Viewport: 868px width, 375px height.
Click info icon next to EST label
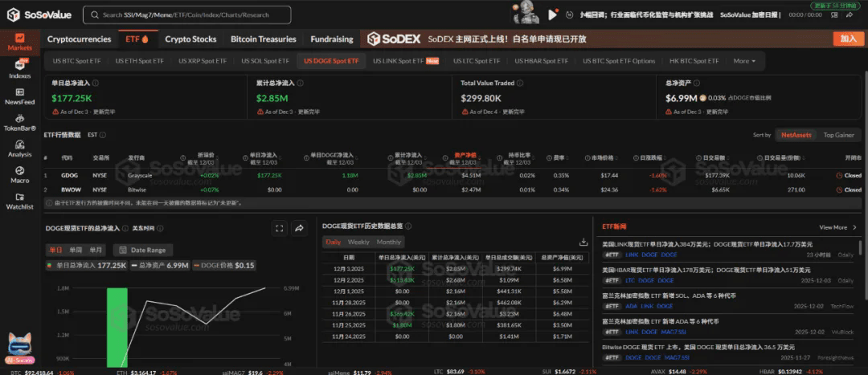[103, 134]
